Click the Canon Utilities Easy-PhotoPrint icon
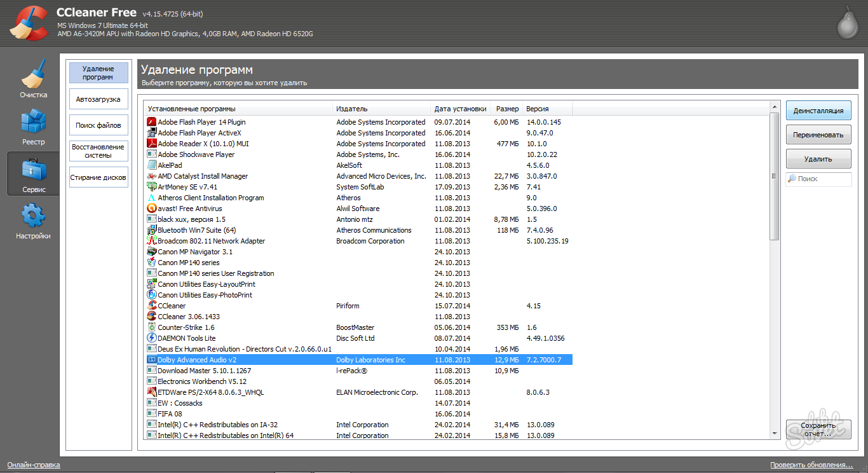The height and width of the screenshot is (473, 868). pyautogui.click(x=152, y=295)
